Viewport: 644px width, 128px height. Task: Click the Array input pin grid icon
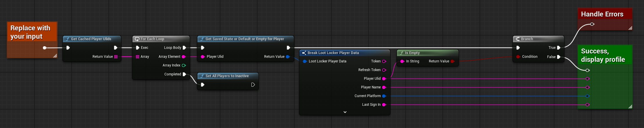coord(137,57)
